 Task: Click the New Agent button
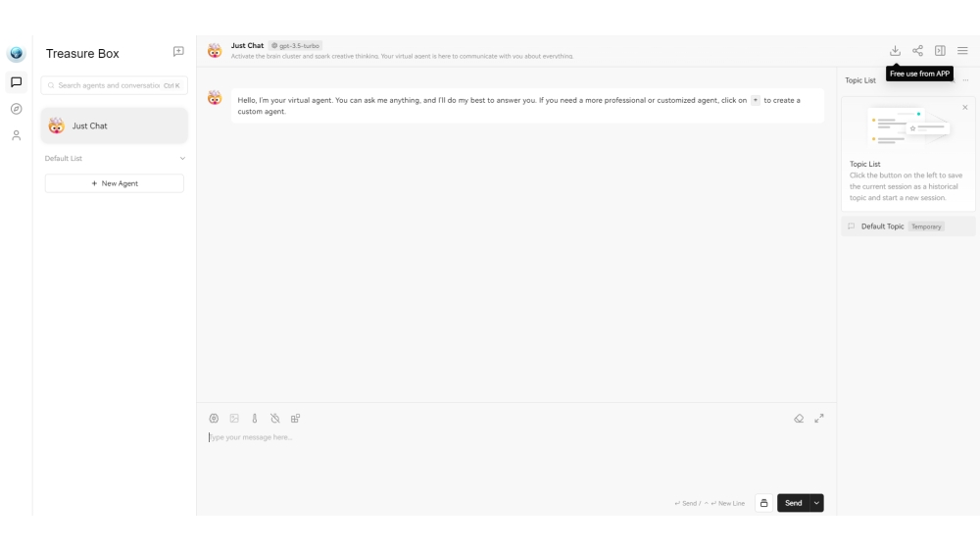(x=115, y=183)
